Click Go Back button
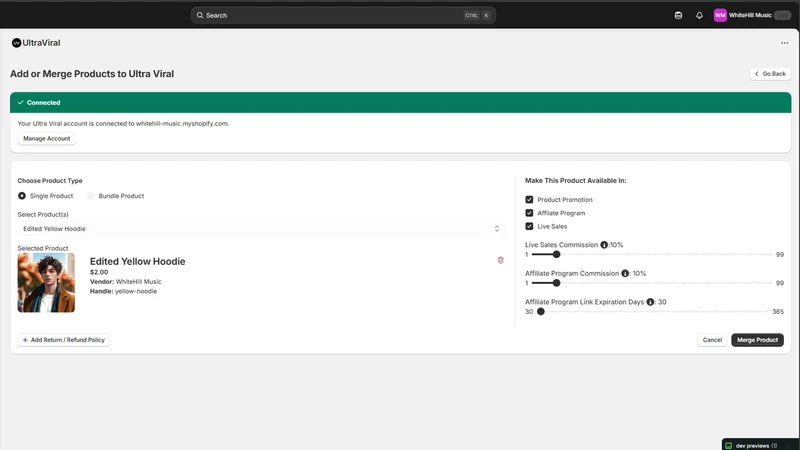The image size is (800, 450). coord(770,74)
